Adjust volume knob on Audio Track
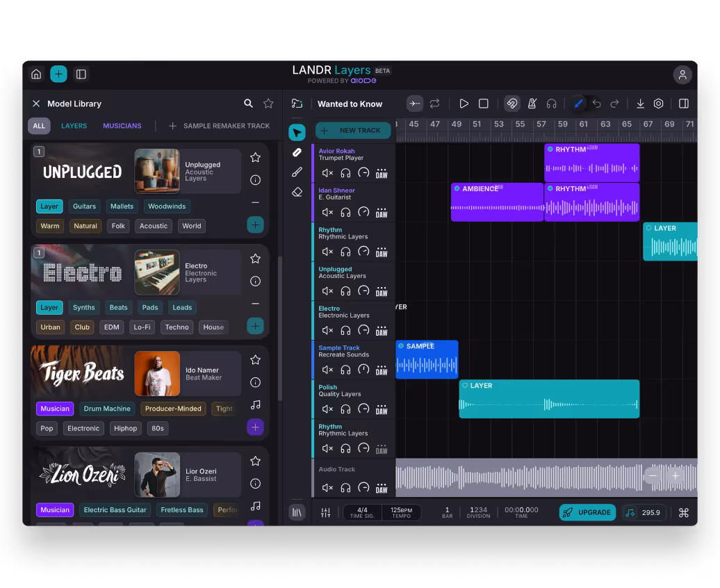The height and width of the screenshot is (588, 720). (363, 488)
